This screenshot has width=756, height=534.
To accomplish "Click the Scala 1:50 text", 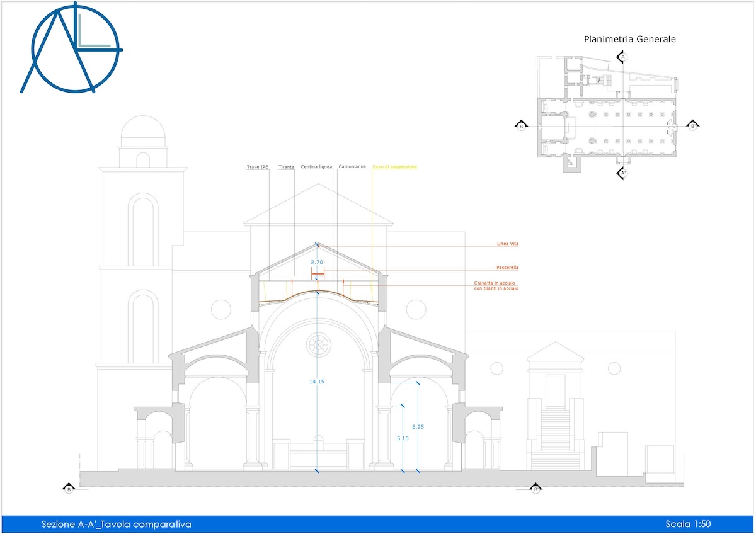I will pyautogui.click(x=688, y=524).
